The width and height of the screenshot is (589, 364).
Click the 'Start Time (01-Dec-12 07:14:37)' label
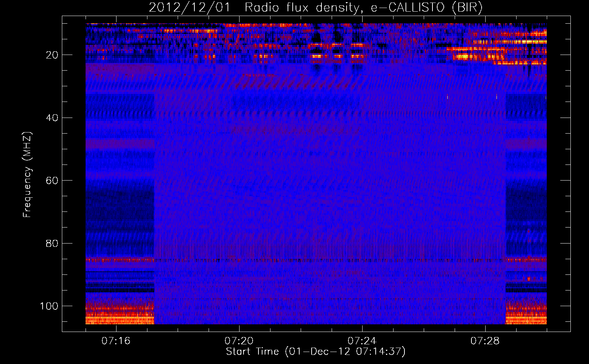[316, 352]
